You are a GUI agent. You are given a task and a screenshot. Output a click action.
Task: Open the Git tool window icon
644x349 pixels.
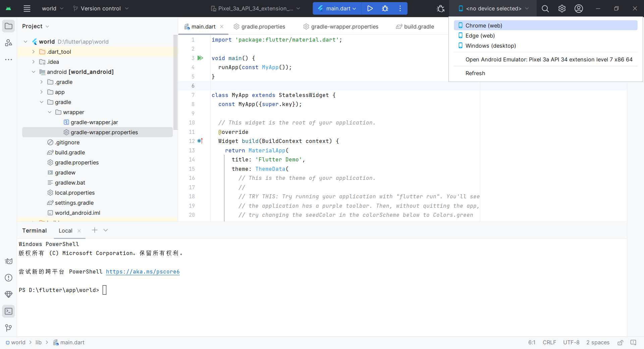(x=8, y=328)
